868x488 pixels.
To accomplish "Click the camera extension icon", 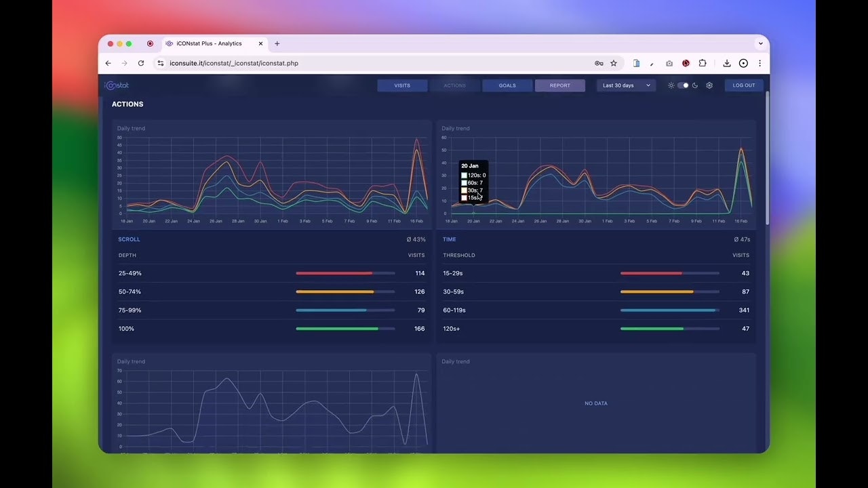I will [669, 63].
